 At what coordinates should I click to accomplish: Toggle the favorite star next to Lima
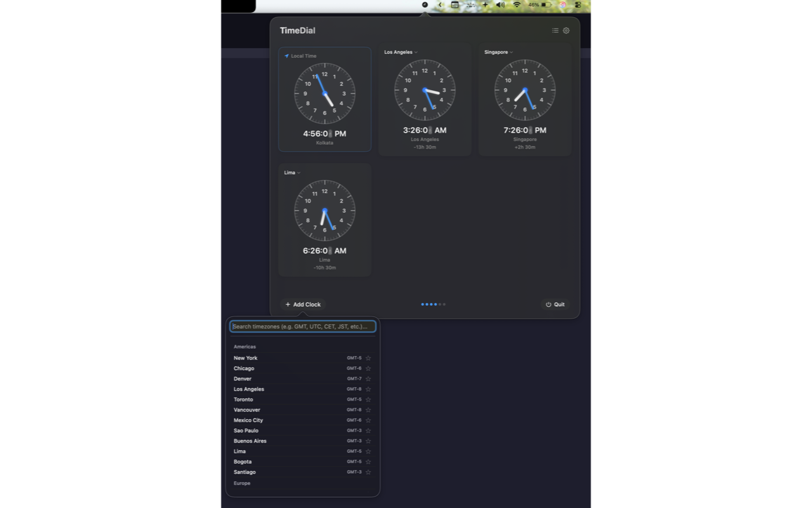(x=369, y=451)
